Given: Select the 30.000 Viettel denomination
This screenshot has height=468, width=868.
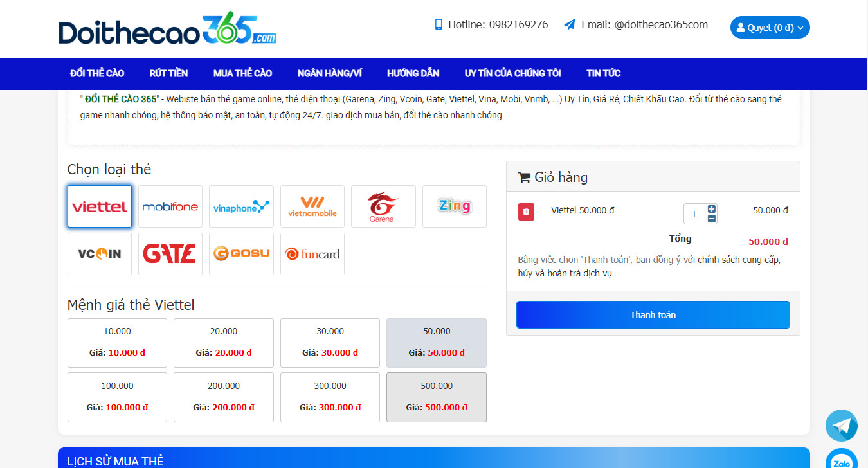Looking at the screenshot, I should click(330, 343).
